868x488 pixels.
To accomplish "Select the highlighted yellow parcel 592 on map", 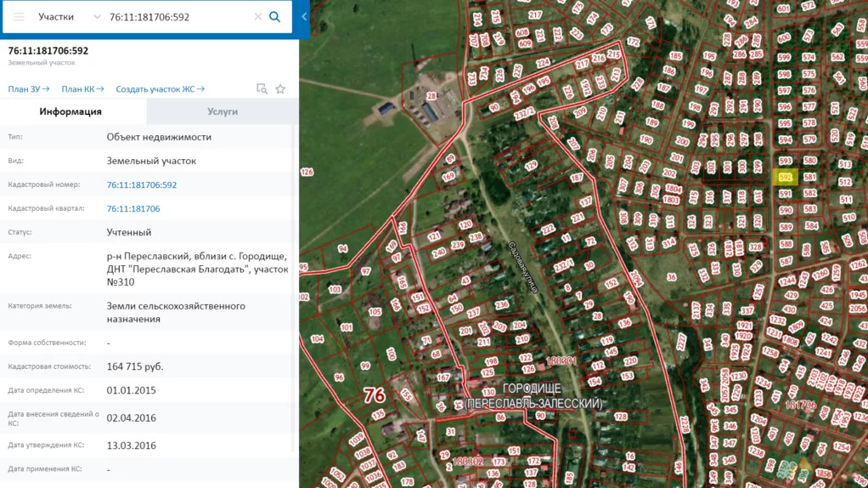I will [x=786, y=178].
